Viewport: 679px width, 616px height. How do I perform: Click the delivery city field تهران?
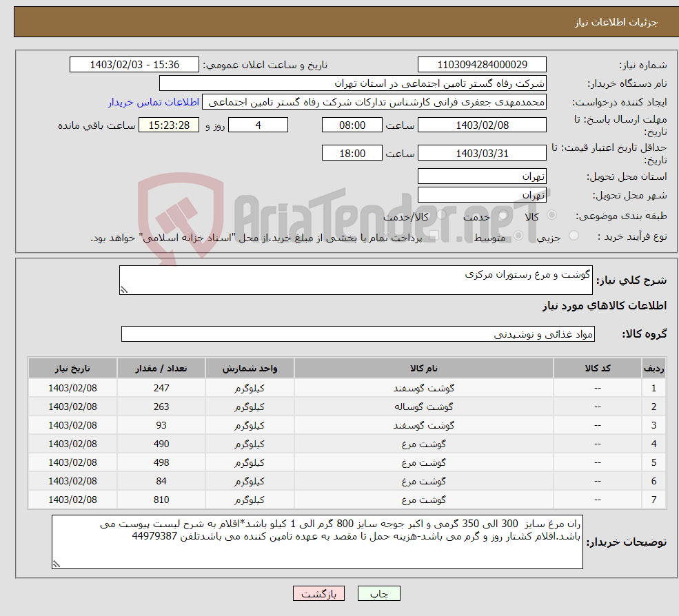[482, 195]
